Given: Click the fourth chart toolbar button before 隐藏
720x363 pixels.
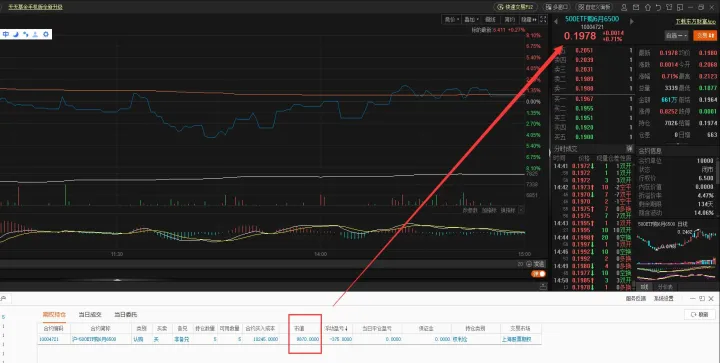Looking at the screenshot, I should pyautogui.click(x=510, y=19).
